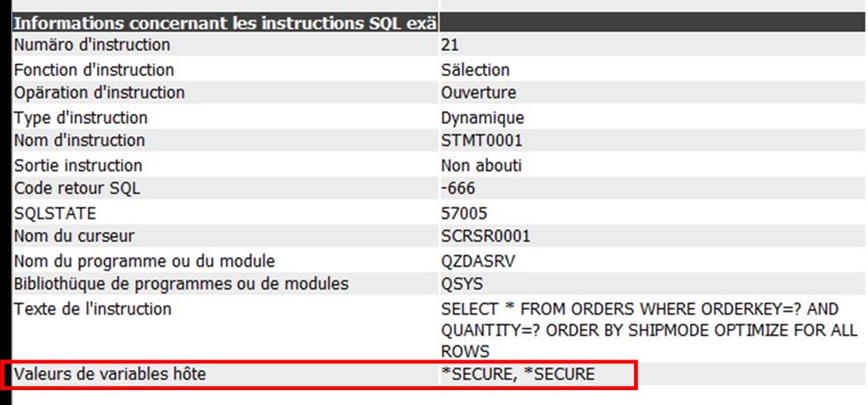Click the QSYS library value

(x=462, y=284)
